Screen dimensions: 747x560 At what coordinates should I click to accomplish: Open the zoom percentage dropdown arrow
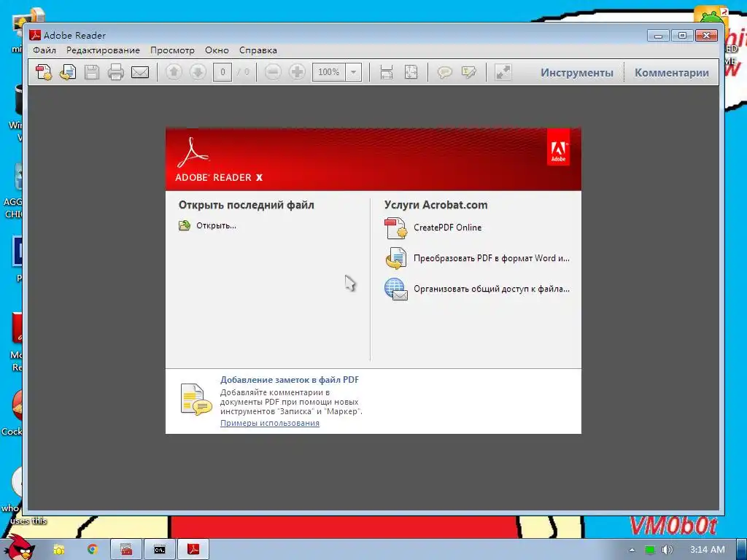coord(354,72)
